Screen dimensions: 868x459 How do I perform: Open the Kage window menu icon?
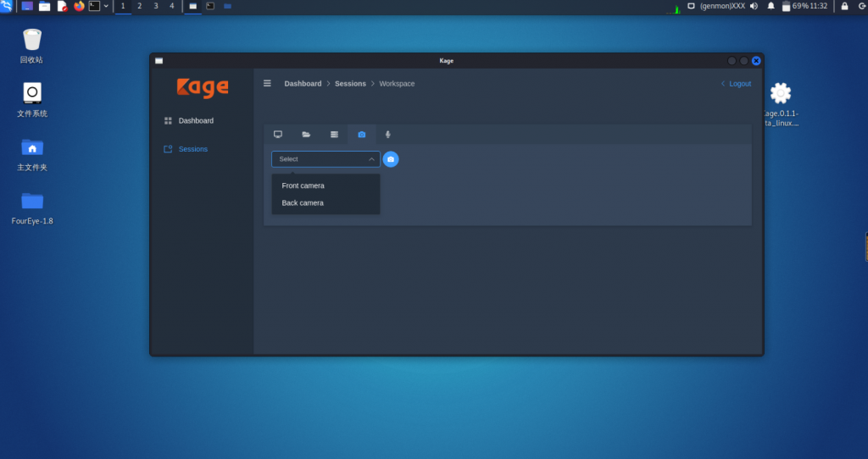(x=159, y=61)
